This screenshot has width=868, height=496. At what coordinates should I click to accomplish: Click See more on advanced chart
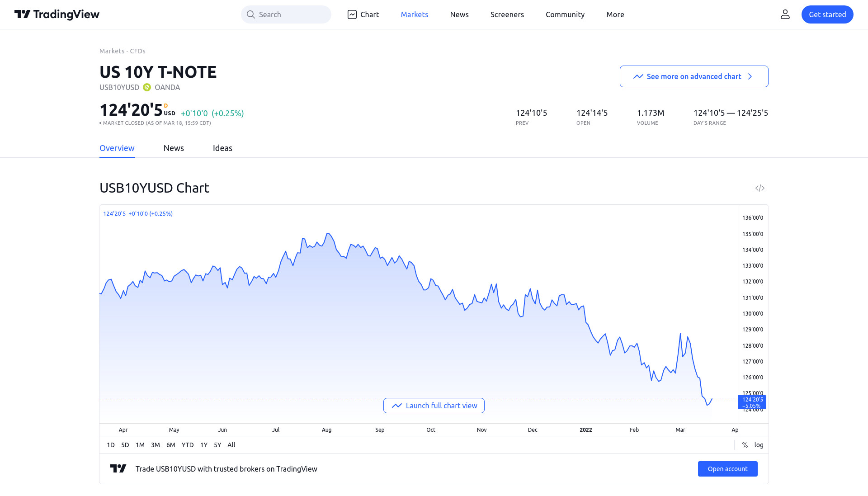coord(694,76)
